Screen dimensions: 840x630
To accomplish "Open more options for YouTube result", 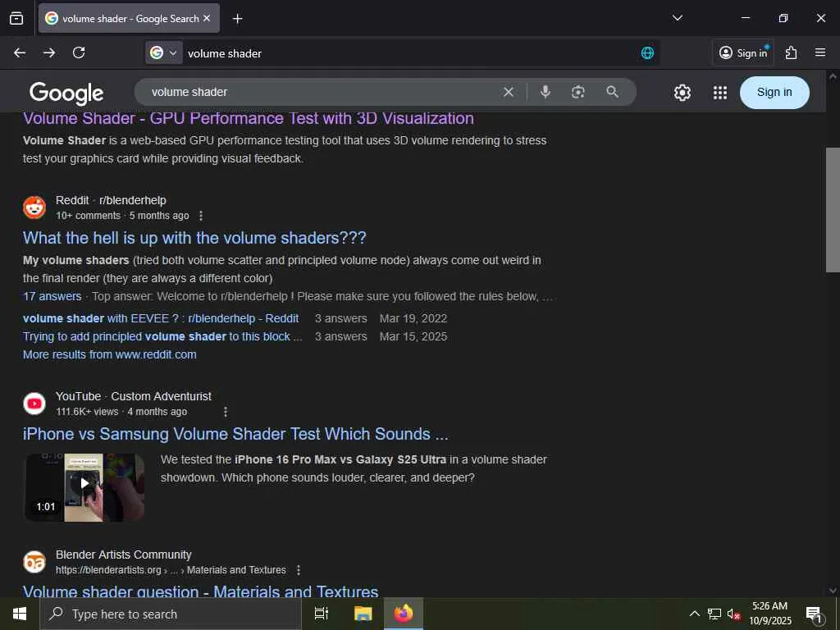I will tap(226, 412).
